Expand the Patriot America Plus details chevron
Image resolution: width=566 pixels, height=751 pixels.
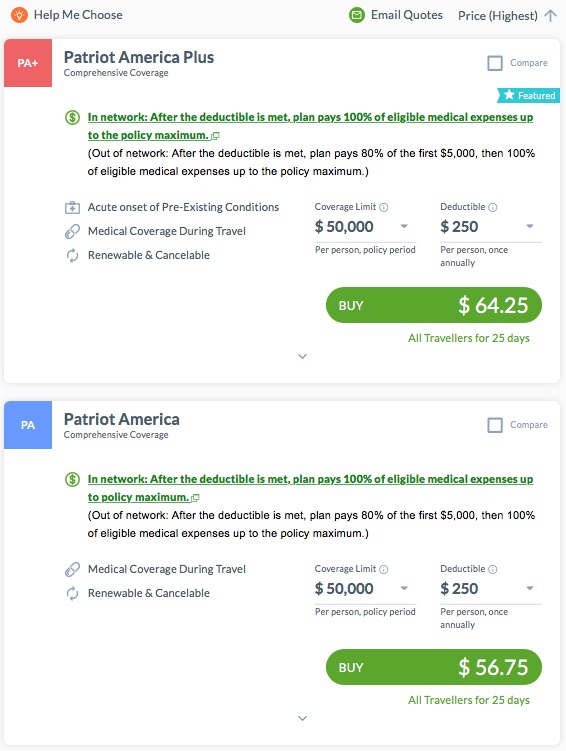coord(302,356)
